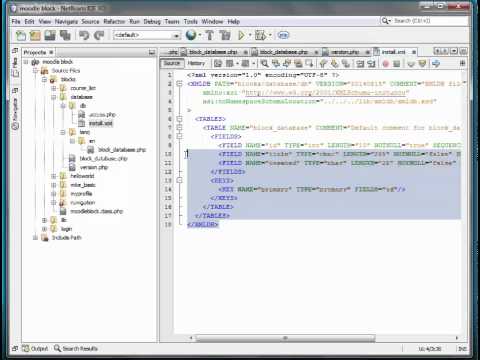Viewport: 480px width, 360px height.
Task: Click the Debug Project toolbar icon
Action: 260,35
